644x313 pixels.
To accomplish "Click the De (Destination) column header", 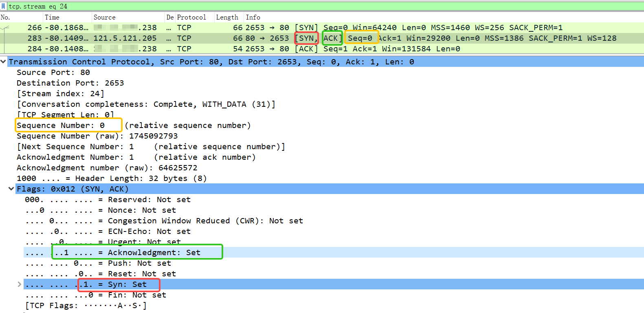I will (170, 17).
